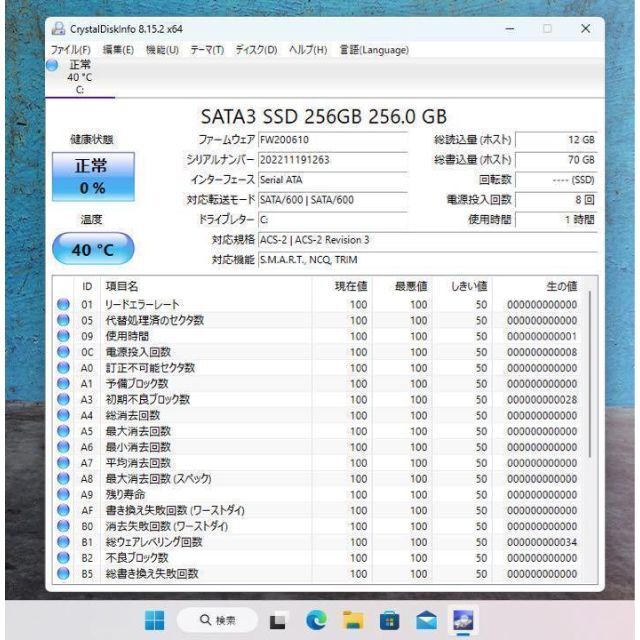Click the status dot beside 正常 in drive tab
This screenshot has height=640, width=640.
52,65
